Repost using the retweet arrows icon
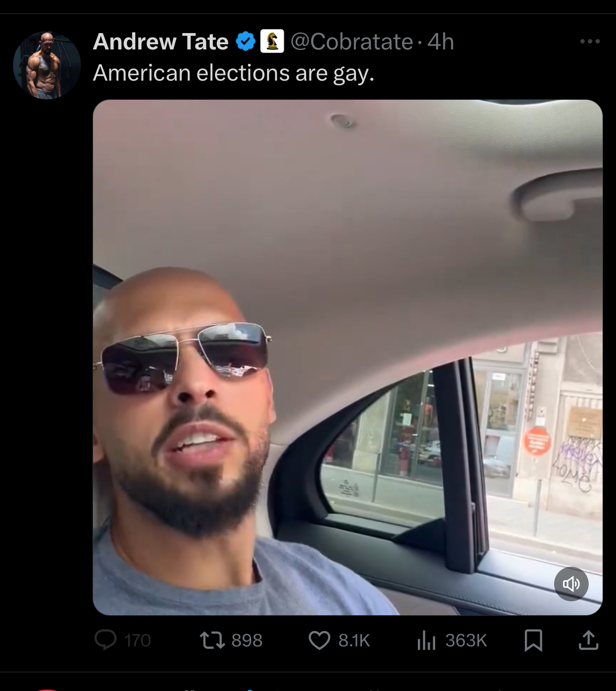This screenshot has height=691, width=616. [x=212, y=640]
